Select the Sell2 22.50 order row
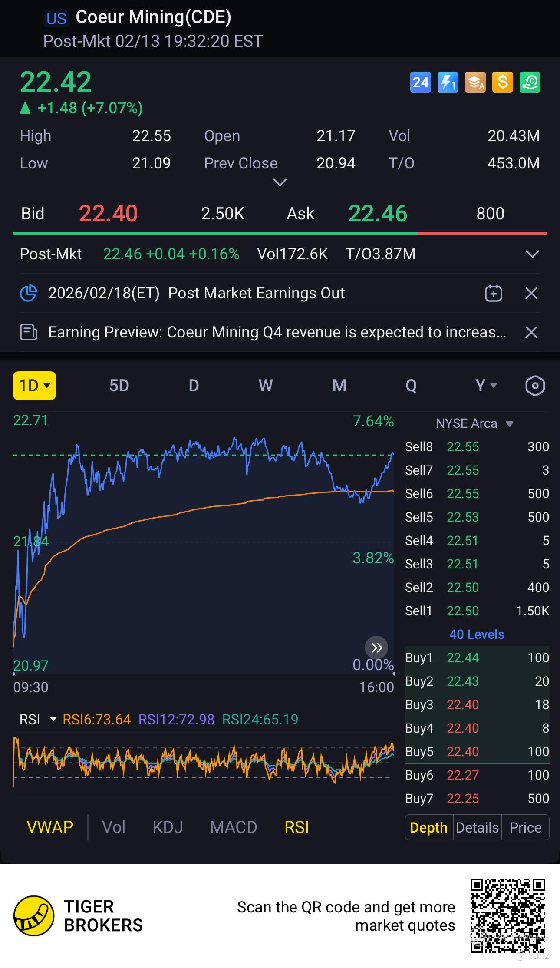 (477, 588)
